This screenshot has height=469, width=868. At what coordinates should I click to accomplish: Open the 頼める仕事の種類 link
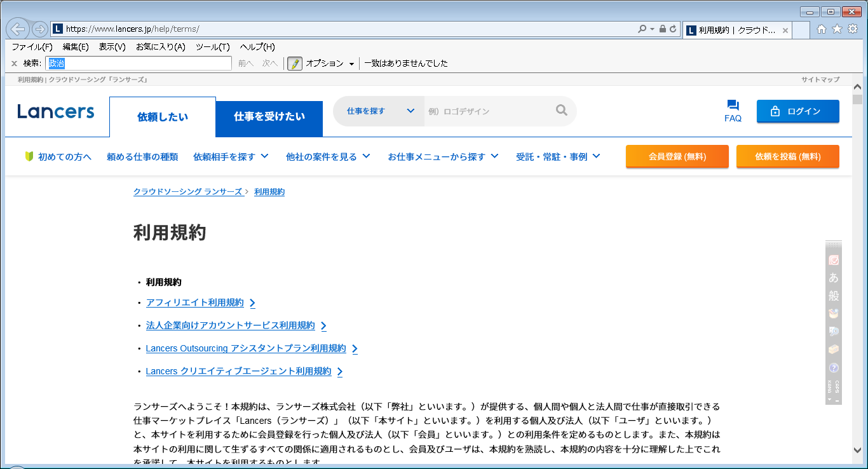click(x=142, y=156)
